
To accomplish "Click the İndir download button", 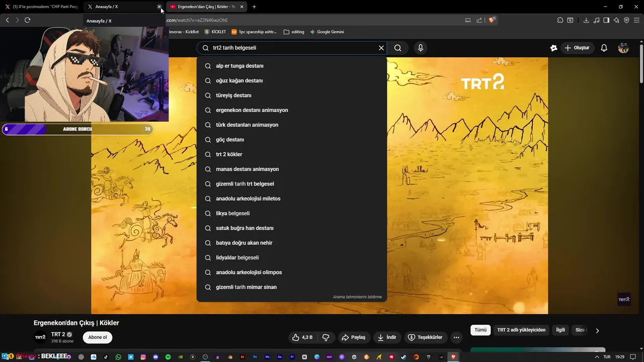I will pos(387,337).
